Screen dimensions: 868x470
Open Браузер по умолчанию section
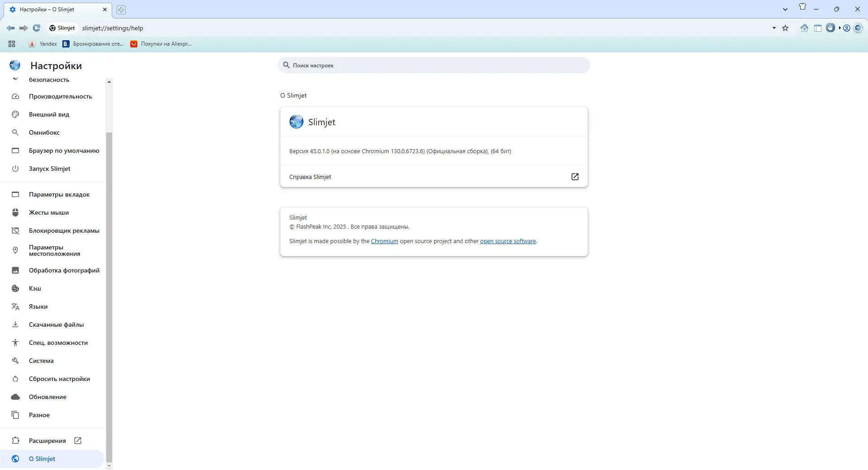[x=52, y=150]
